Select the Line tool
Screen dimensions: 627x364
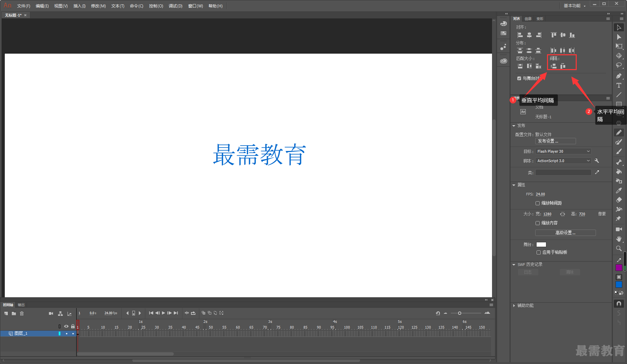(619, 95)
